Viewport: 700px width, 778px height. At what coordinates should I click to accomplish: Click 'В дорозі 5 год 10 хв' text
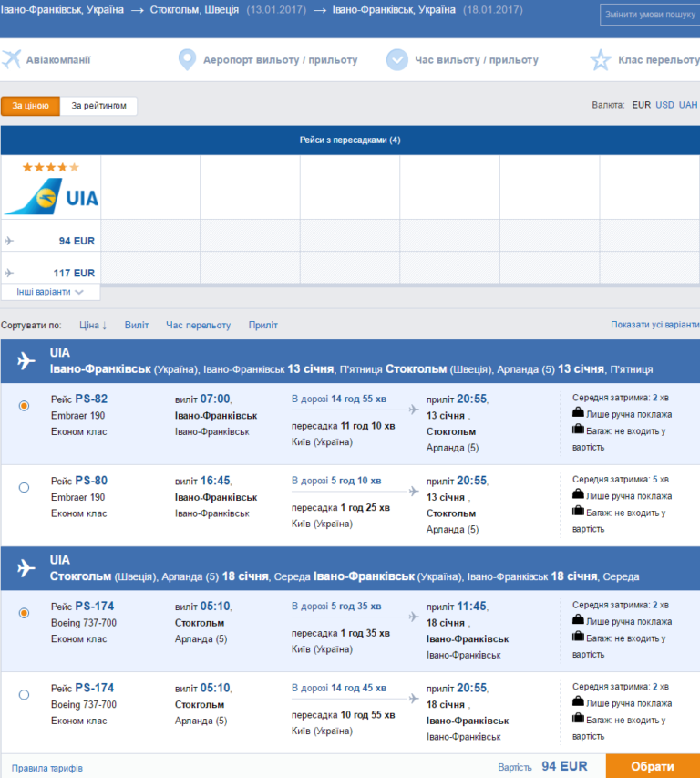pos(336,481)
